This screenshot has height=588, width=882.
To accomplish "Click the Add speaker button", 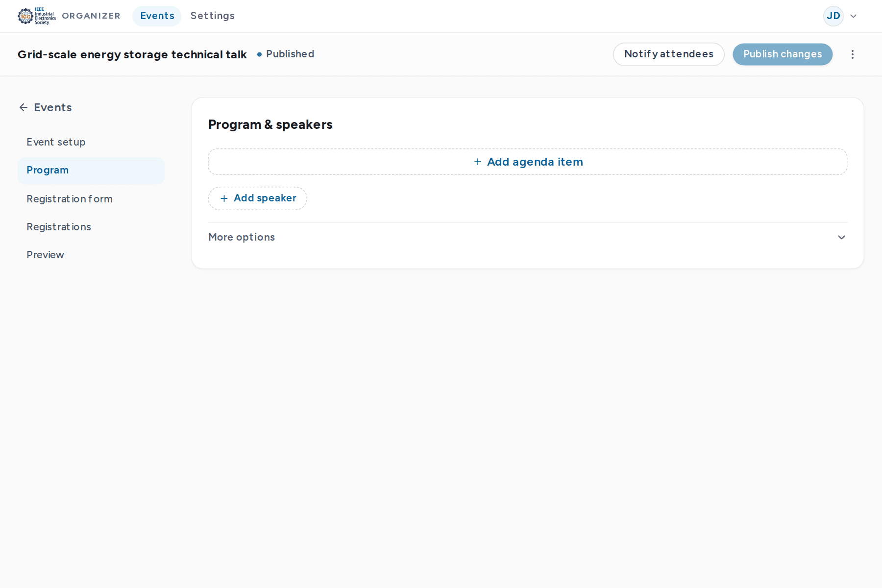I will pos(258,198).
